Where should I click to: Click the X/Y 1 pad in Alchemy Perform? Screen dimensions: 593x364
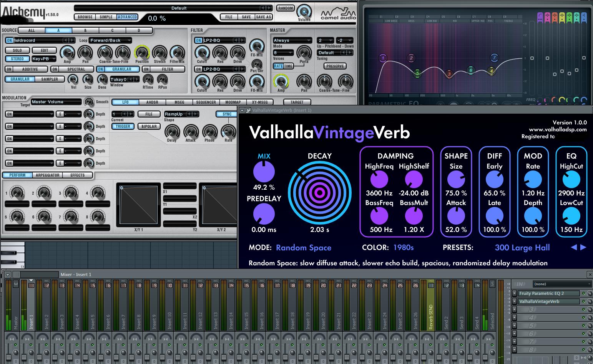(x=139, y=205)
